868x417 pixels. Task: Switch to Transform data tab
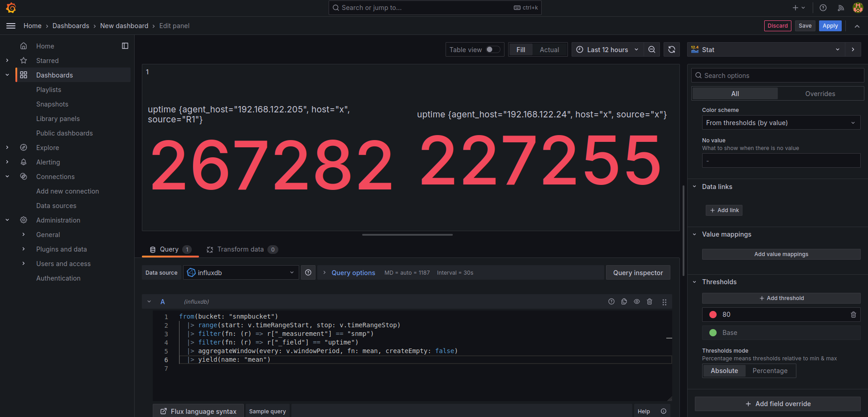pyautogui.click(x=242, y=249)
